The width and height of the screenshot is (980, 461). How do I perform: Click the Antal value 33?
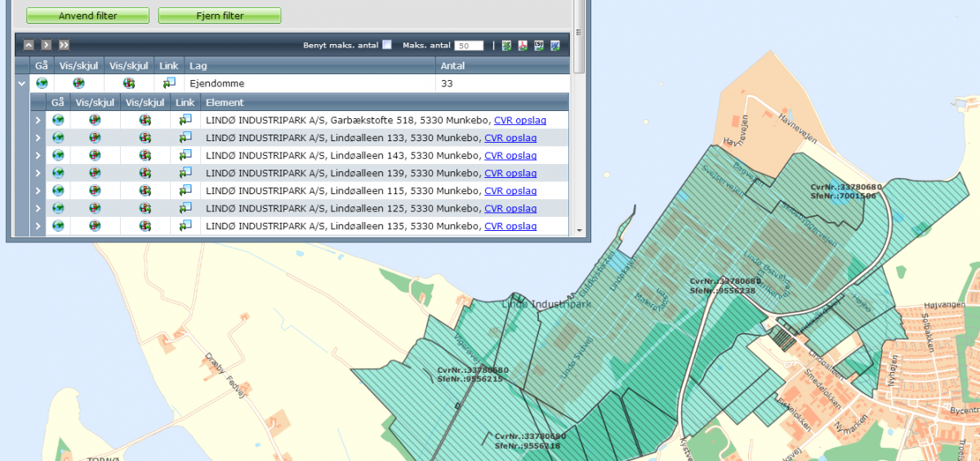coord(447,83)
